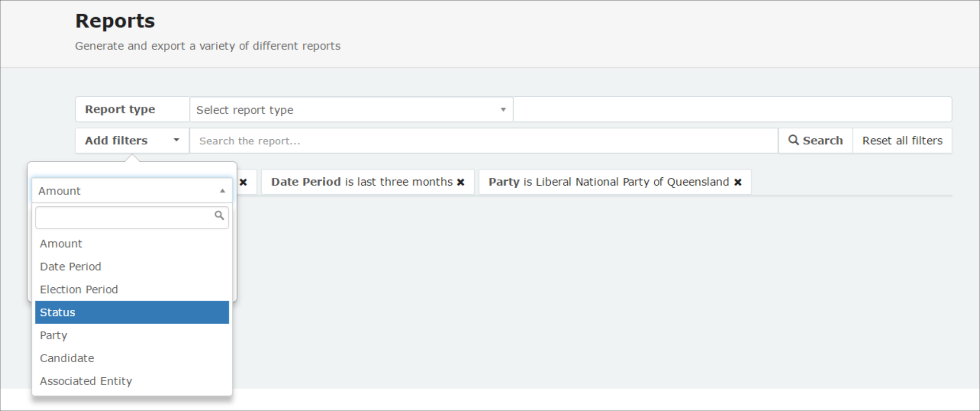Click the 'Date Period is last three months' tag text
The height and width of the screenshot is (411, 980).
[362, 182]
